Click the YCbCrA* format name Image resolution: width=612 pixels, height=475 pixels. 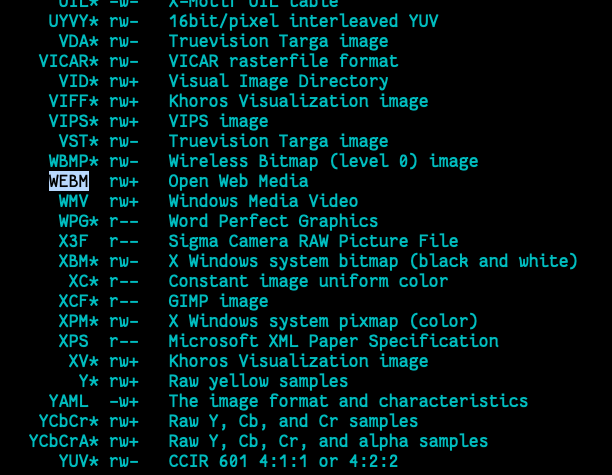pyautogui.click(x=64, y=441)
